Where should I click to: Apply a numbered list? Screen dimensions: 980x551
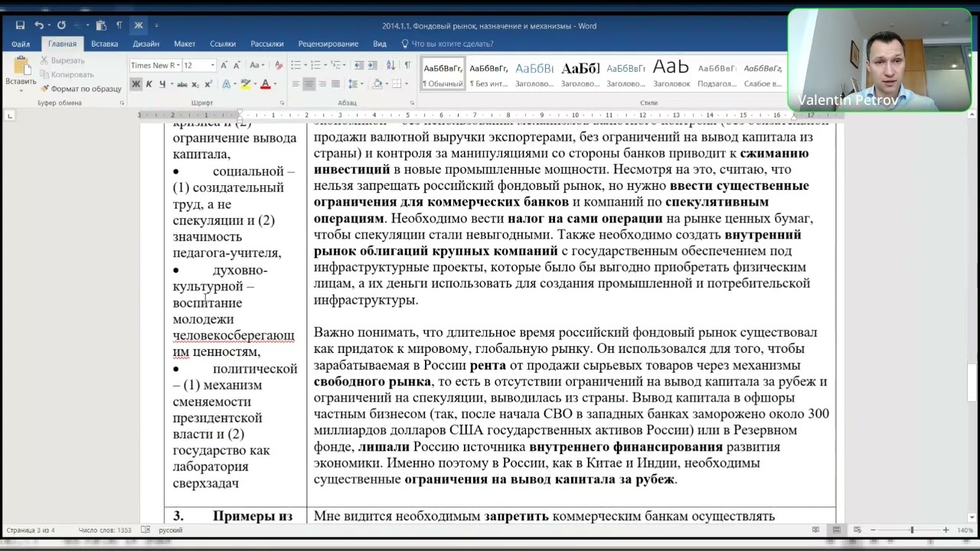(315, 65)
